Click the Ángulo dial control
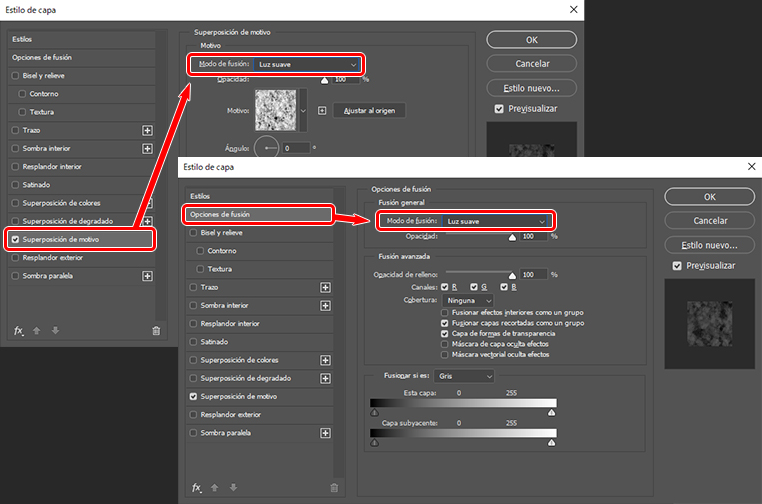 (268, 147)
